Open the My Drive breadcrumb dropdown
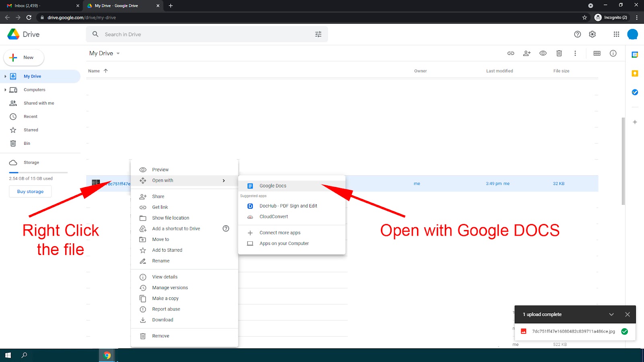 (105, 53)
